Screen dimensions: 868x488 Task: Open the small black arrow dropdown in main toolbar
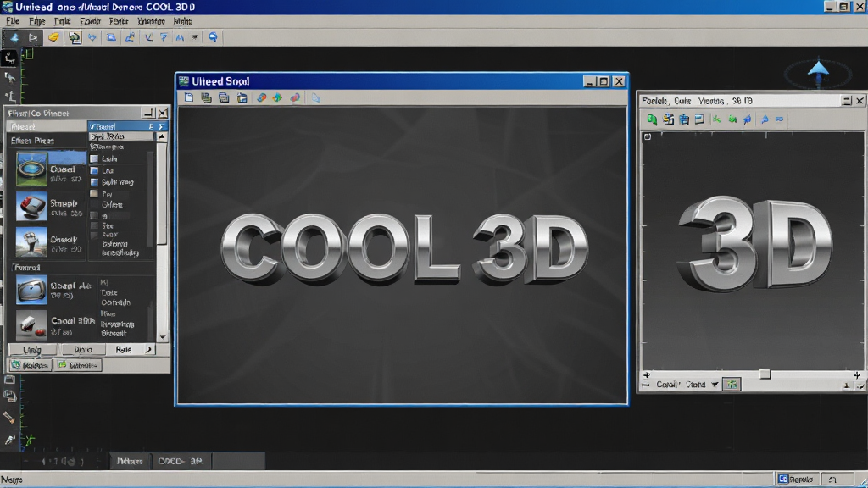click(195, 37)
